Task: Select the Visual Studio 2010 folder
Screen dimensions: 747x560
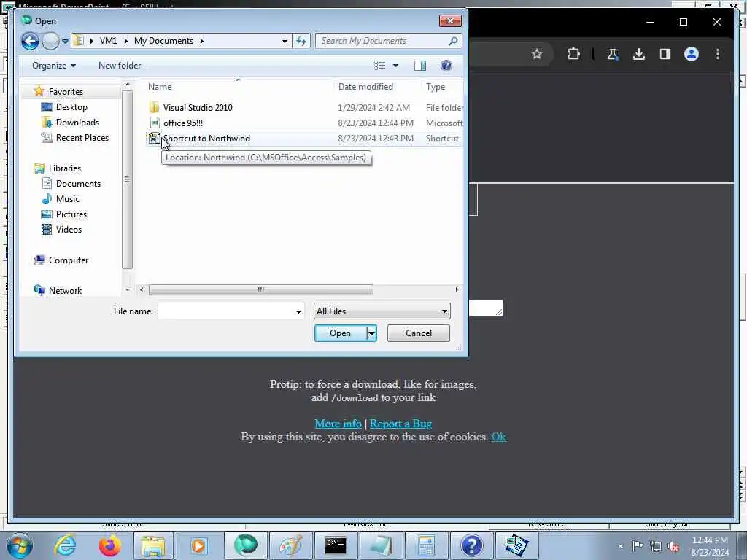Action: tap(198, 108)
